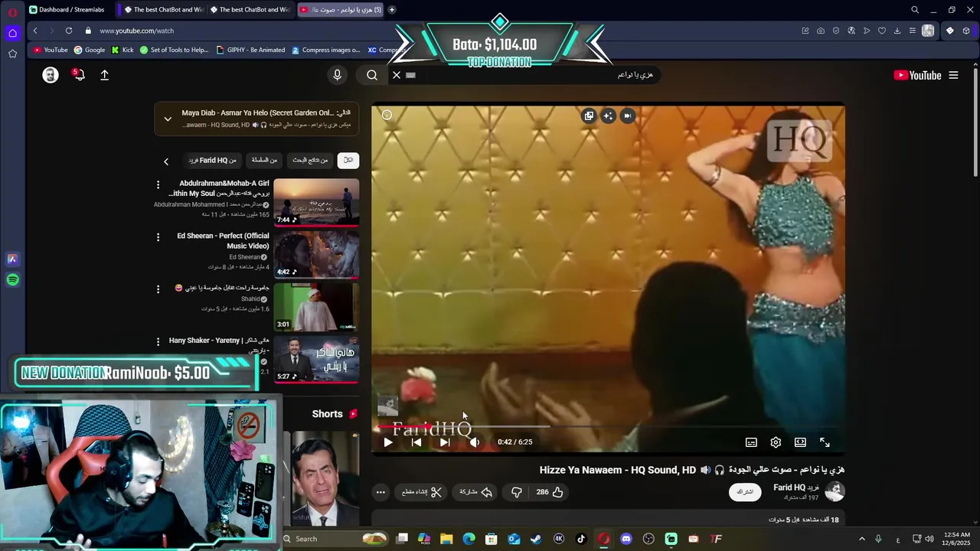Open the YouTube account avatar menu
This screenshot has height=551, width=980.
[x=51, y=75]
